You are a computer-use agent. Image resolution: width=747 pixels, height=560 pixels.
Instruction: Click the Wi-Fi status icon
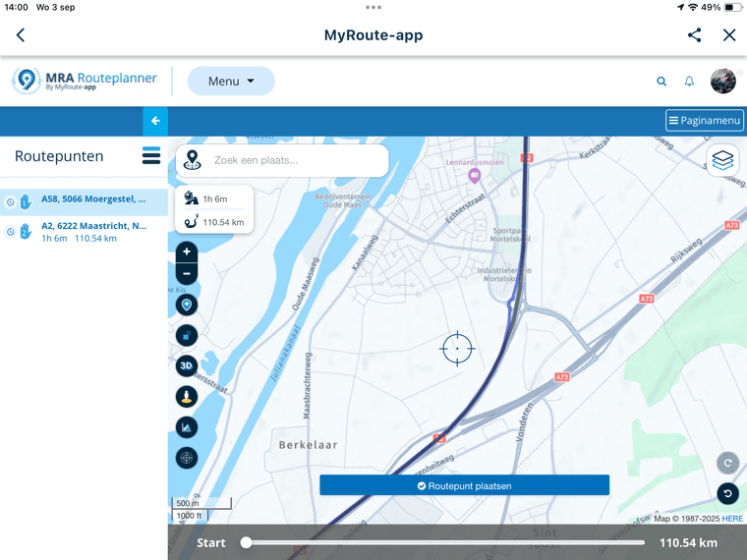click(693, 7)
